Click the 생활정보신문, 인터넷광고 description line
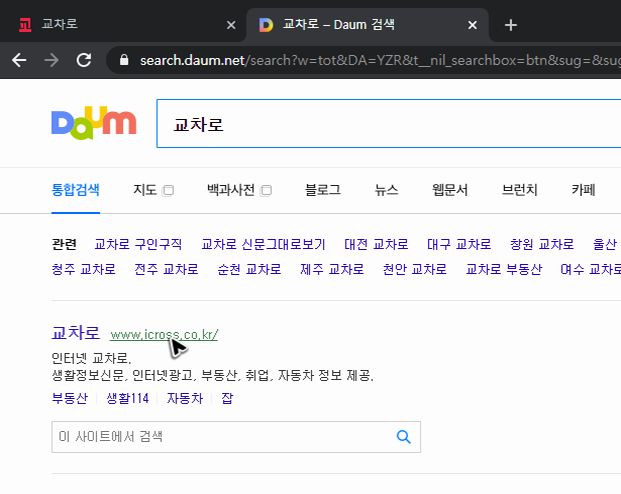The height and width of the screenshot is (494, 621). click(x=213, y=375)
